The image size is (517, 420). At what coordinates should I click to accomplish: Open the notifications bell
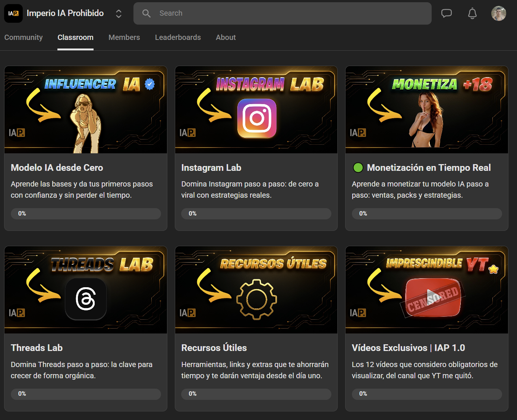472,13
